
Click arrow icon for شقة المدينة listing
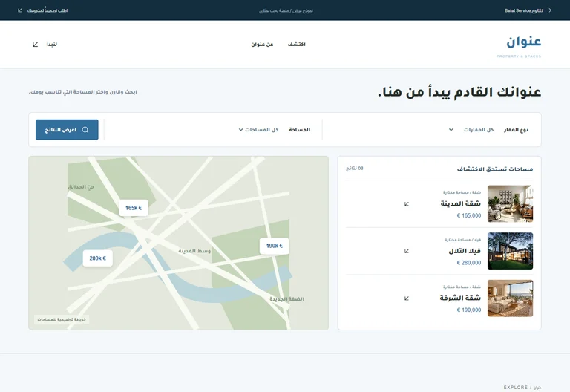(407, 204)
